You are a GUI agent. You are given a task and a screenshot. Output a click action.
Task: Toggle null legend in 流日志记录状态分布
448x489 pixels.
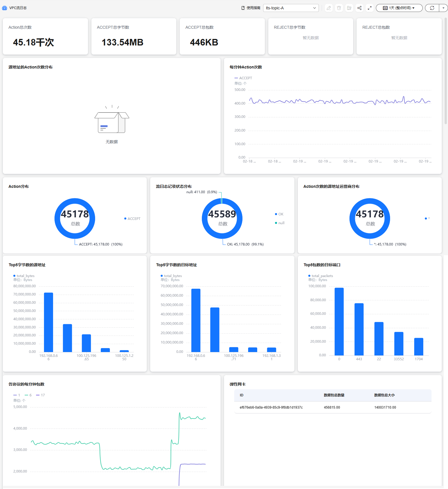[280, 223]
